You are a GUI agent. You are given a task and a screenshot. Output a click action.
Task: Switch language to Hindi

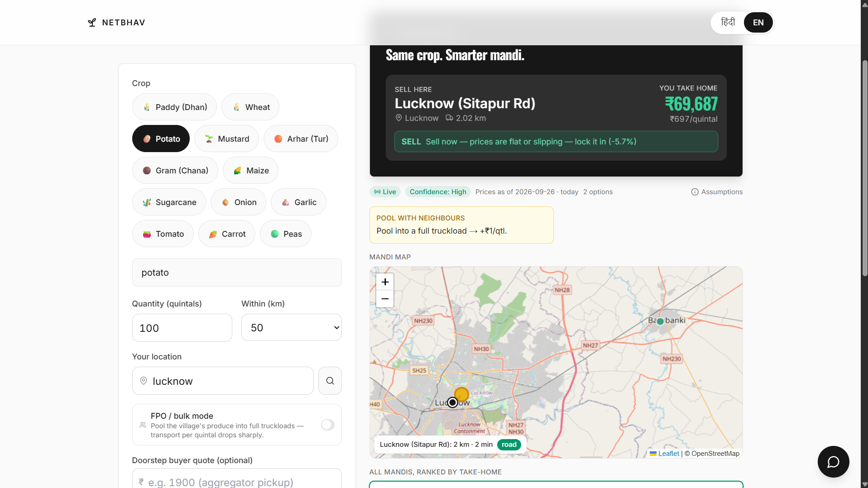point(728,22)
